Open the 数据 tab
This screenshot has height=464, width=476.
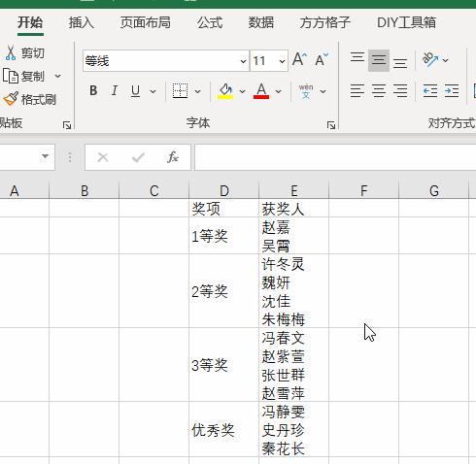(x=261, y=22)
